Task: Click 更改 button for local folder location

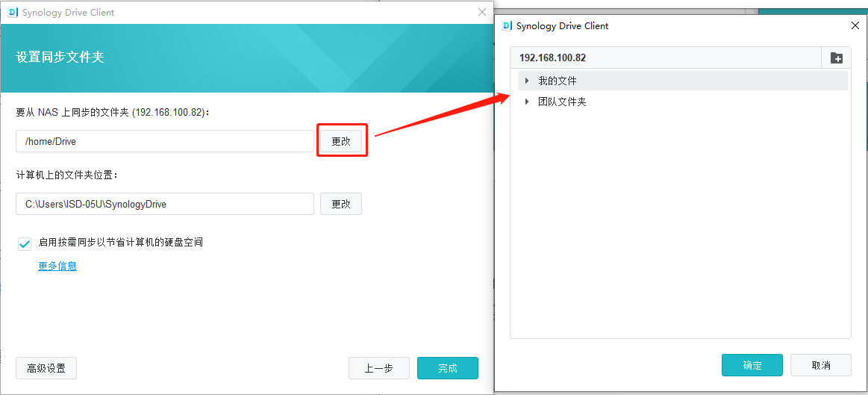Action: pyautogui.click(x=341, y=204)
